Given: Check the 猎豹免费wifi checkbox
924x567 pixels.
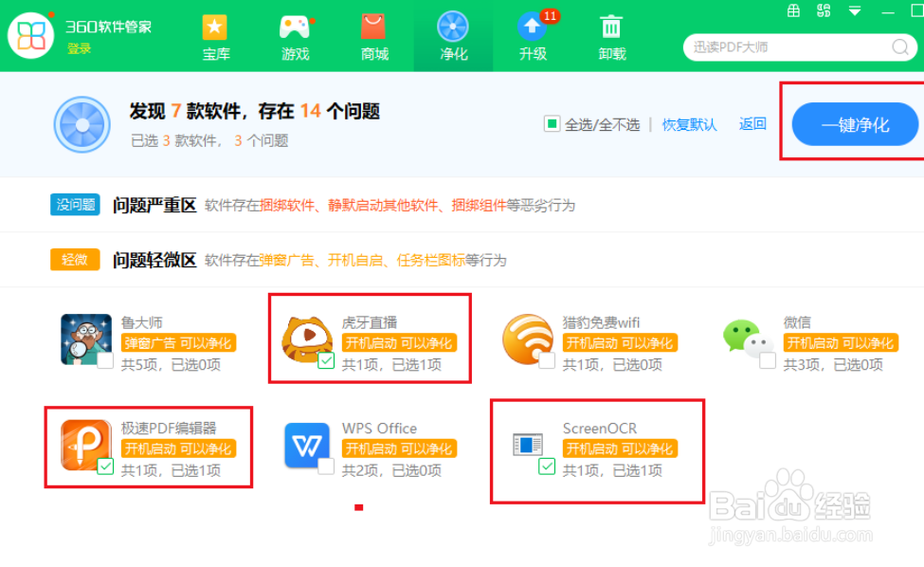Looking at the screenshot, I should pyautogui.click(x=547, y=360).
